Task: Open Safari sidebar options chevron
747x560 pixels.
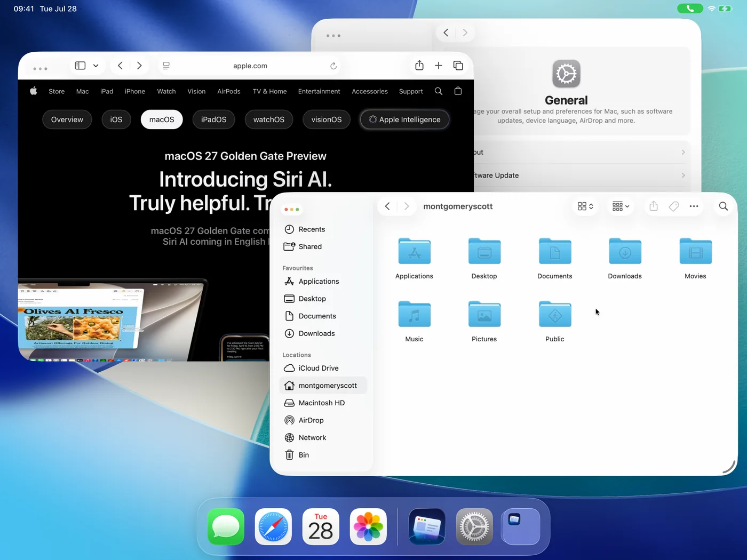Action: [96, 66]
